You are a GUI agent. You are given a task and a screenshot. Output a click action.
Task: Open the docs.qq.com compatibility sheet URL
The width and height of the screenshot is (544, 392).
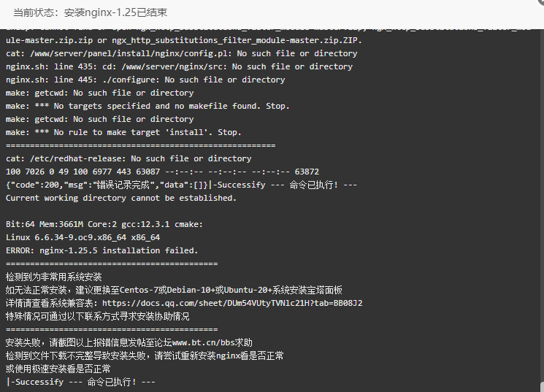click(x=232, y=303)
